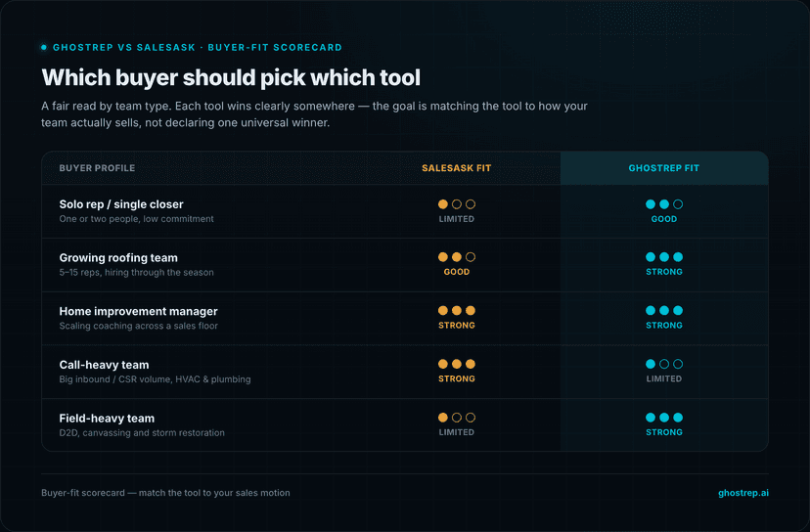
Task: Click SalesAsk LIMITED rating for Solo rep
Action: 457,219
